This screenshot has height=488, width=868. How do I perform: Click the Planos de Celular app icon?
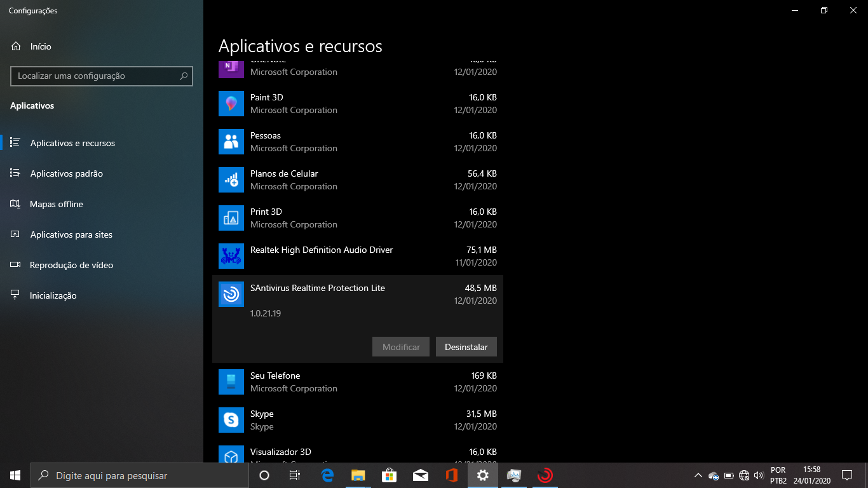pos(231,180)
